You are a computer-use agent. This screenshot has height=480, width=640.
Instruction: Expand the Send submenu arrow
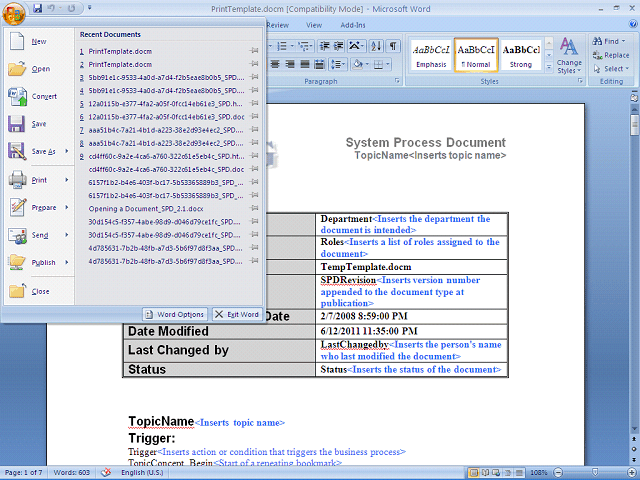pyautogui.click(x=67, y=235)
